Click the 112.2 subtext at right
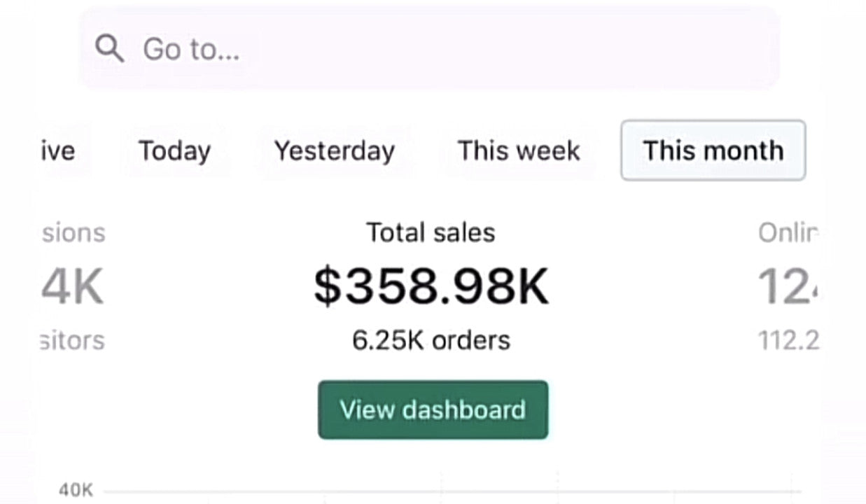866x504 pixels. tap(788, 340)
